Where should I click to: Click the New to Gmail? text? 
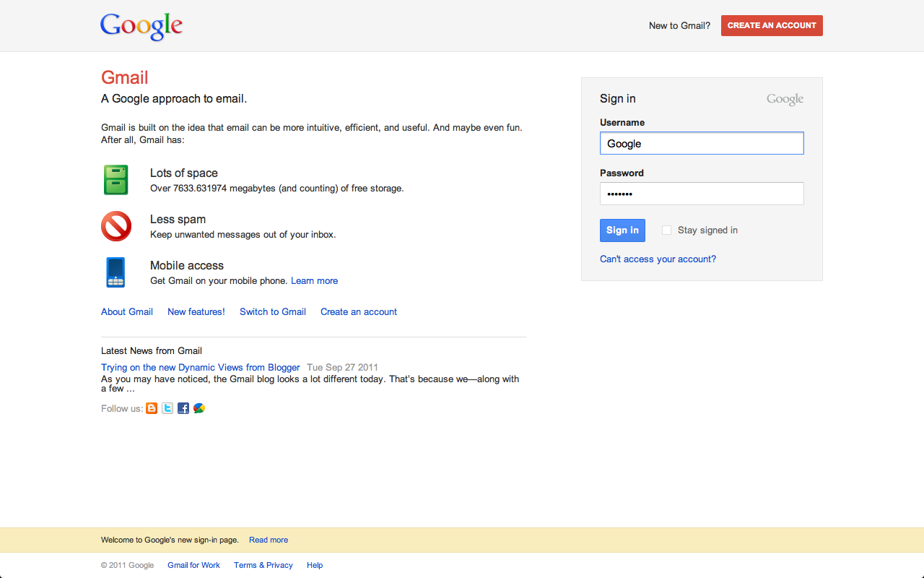(x=679, y=25)
